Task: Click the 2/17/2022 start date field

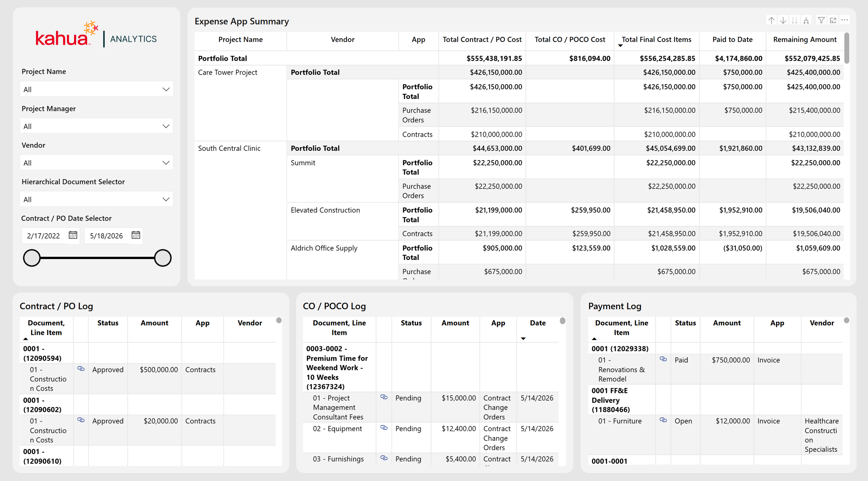Action: [43, 235]
